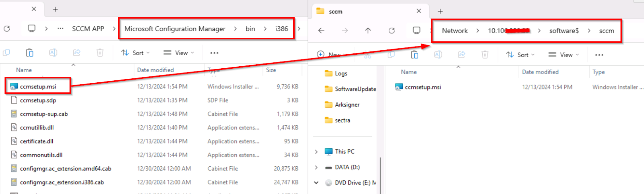This screenshot has height=194, width=644.
Task: Open sectra folder in navigation pane
Action: (x=337, y=120)
